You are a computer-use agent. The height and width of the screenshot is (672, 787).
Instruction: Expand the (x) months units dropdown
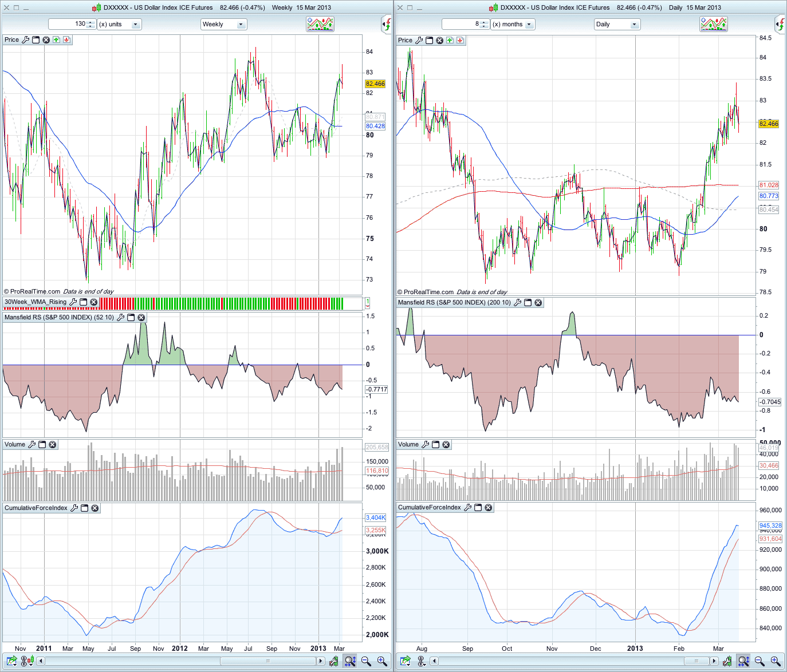(x=513, y=25)
